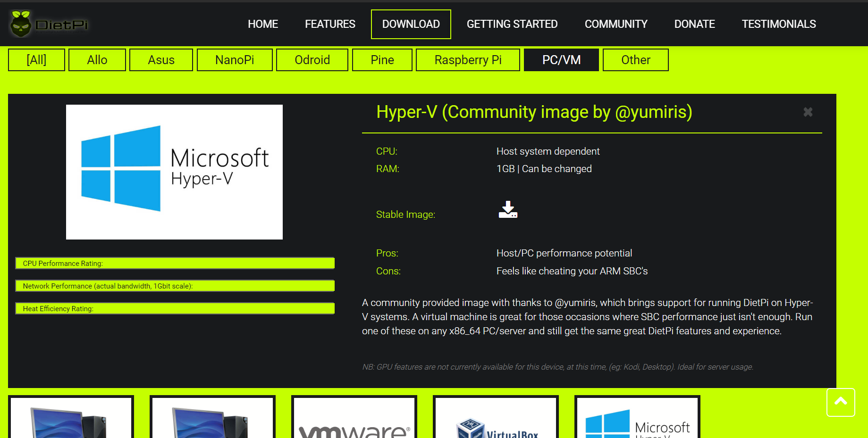Click the 'Stable Image:' label
The width and height of the screenshot is (868, 438).
coord(405,215)
